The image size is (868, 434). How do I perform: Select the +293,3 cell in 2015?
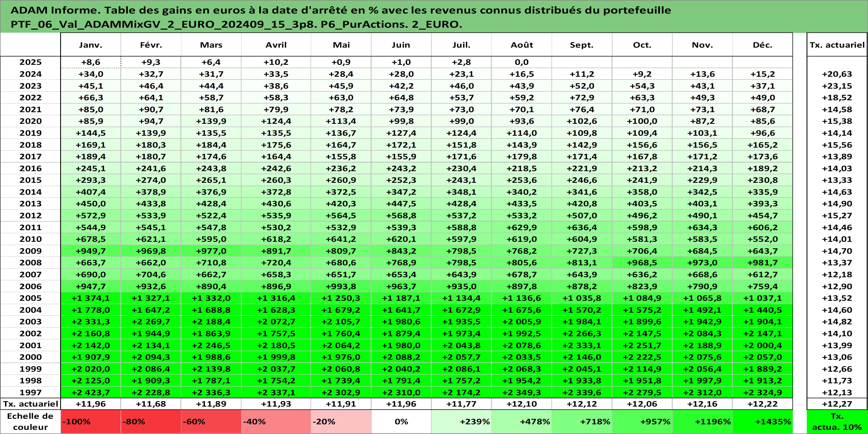tap(91, 180)
